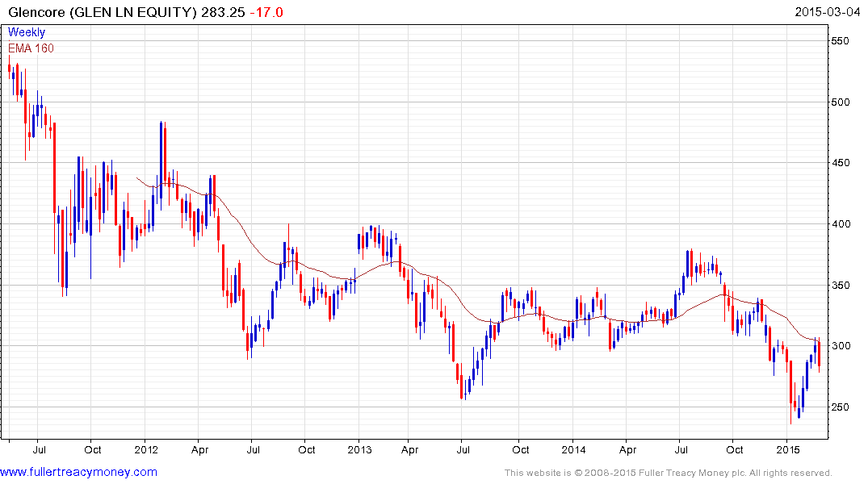Select the last price value 283.25
868x484 pixels.
point(223,12)
